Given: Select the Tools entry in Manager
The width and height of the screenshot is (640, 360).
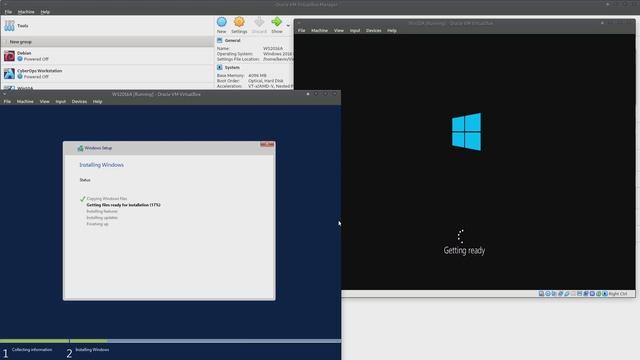Looking at the screenshot, I should pyautogui.click(x=107, y=26).
